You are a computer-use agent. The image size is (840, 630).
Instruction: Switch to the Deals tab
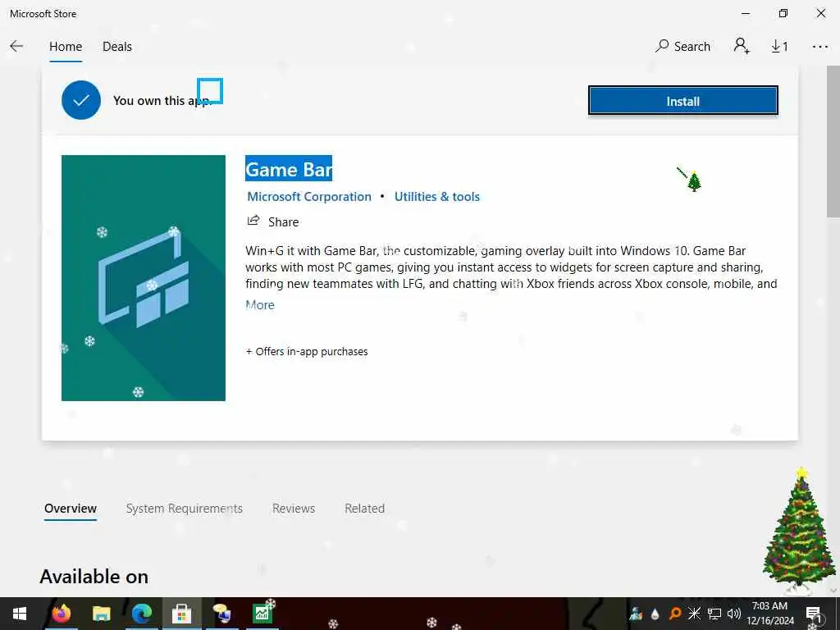116,47
